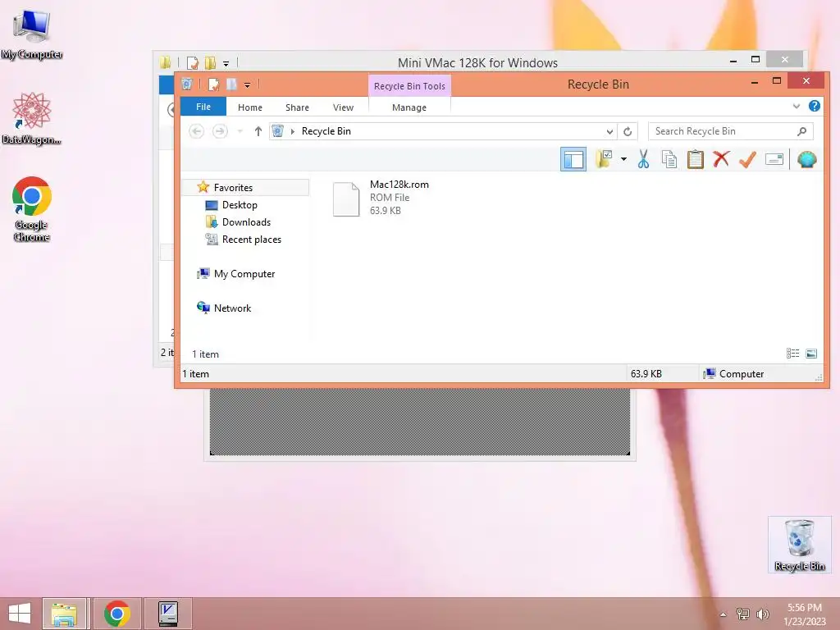Select the DataWagon desktop shortcut
840x630 pixels.
[32, 118]
